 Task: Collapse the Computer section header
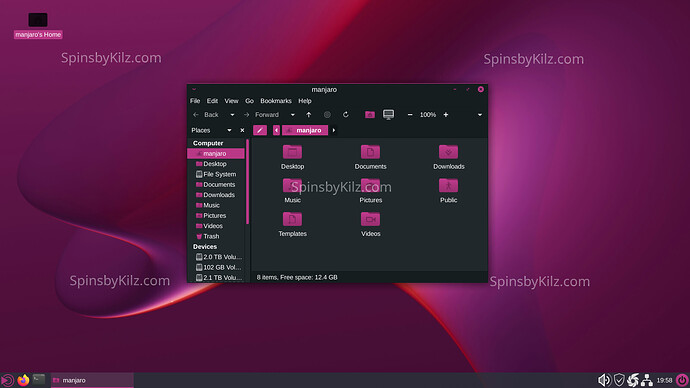pyautogui.click(x=208, y=143)
